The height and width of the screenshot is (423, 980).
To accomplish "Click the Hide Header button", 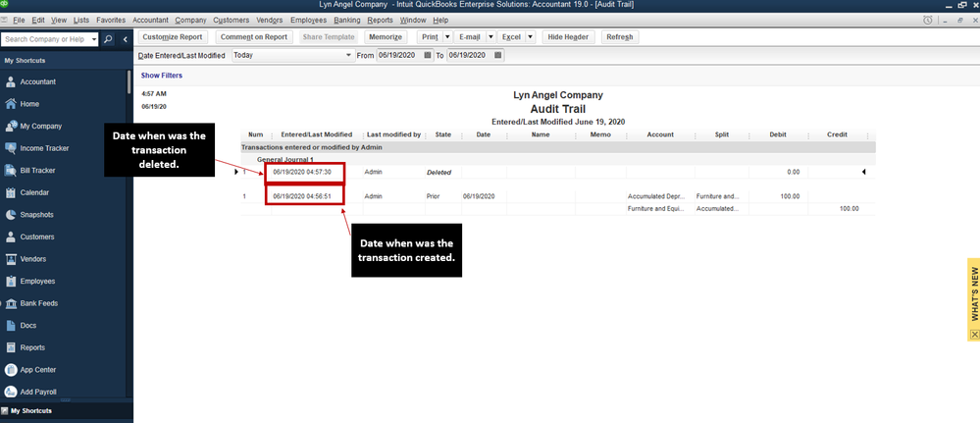I will (568, 37).
